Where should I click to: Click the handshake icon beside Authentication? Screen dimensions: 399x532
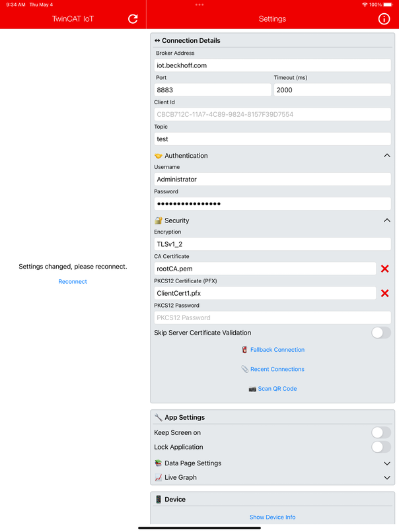pyautogui.click(x=159, y=156)
